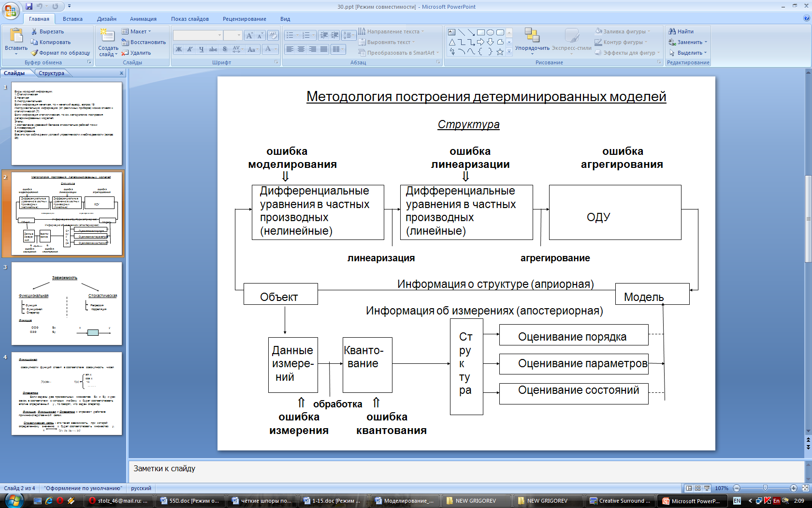Click Восстановить (Reset) slide button

pos(144,42)
